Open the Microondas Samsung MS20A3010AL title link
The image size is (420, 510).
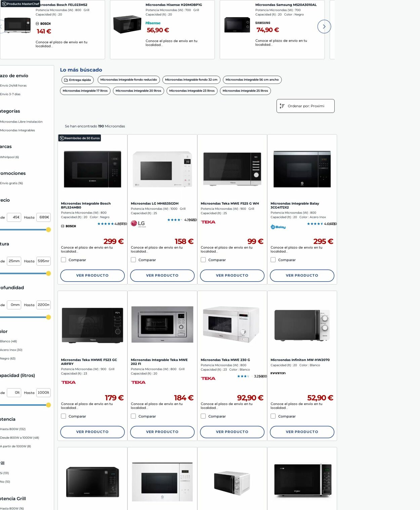pos(286,5)
